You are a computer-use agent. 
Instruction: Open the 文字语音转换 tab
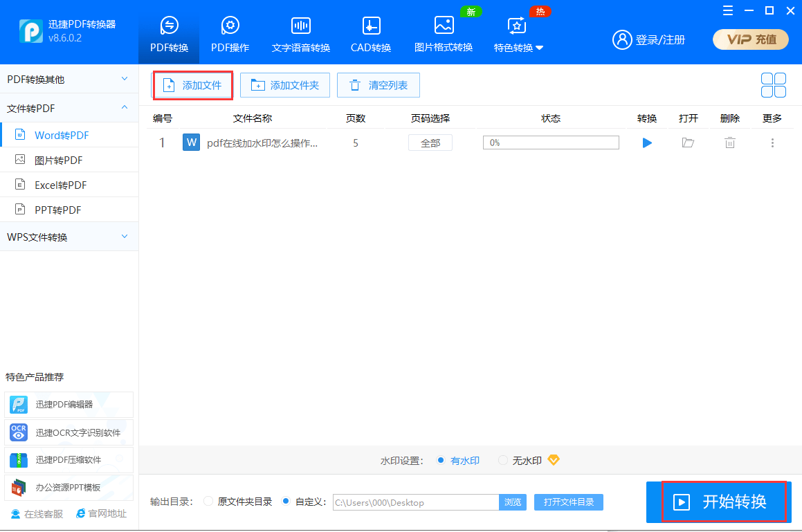301,35
